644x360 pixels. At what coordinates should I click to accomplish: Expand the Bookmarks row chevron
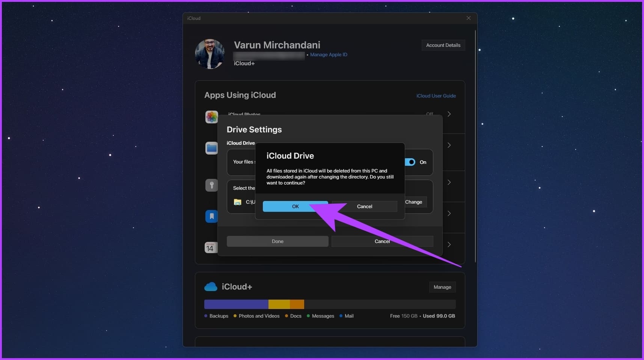(x=449, y=213)
